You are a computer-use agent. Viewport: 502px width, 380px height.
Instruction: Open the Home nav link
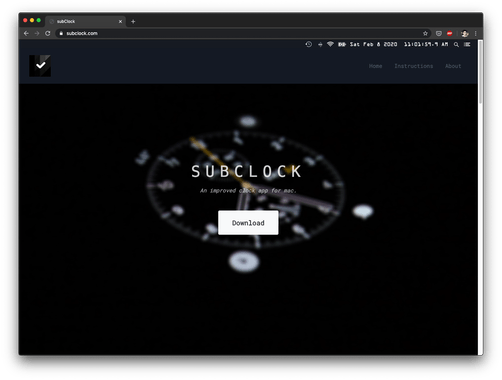[375, 66]
